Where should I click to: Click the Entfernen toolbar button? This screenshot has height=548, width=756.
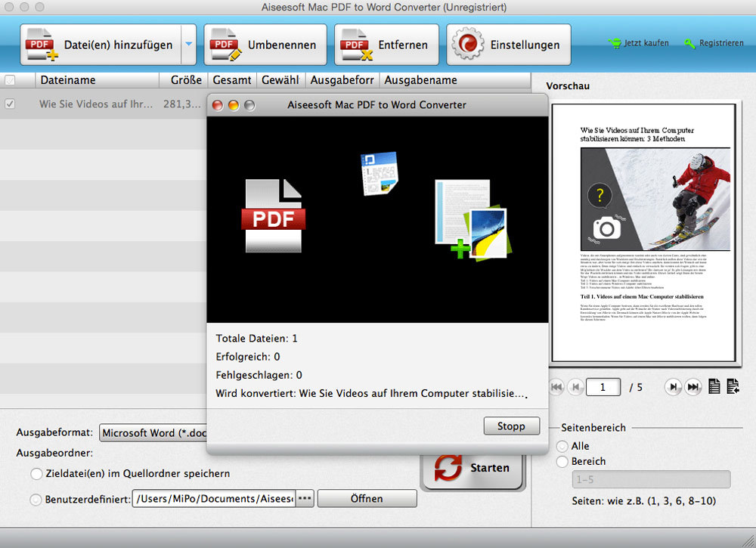386,45
